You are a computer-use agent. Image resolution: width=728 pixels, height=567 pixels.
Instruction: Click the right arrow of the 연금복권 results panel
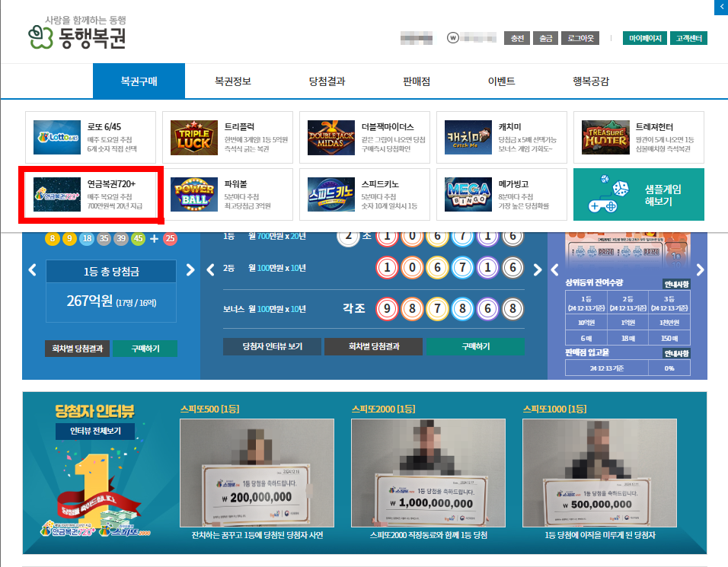pyautogui.click(x=538, y=269)
